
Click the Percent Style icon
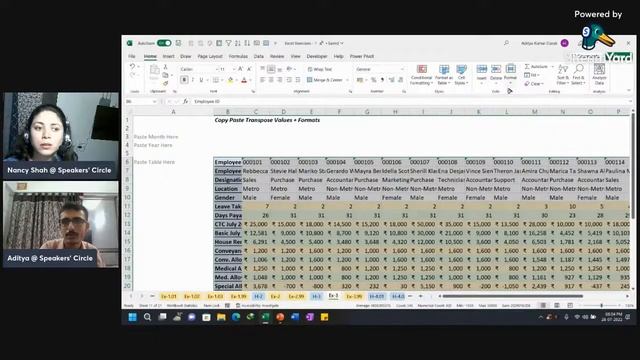373,80
